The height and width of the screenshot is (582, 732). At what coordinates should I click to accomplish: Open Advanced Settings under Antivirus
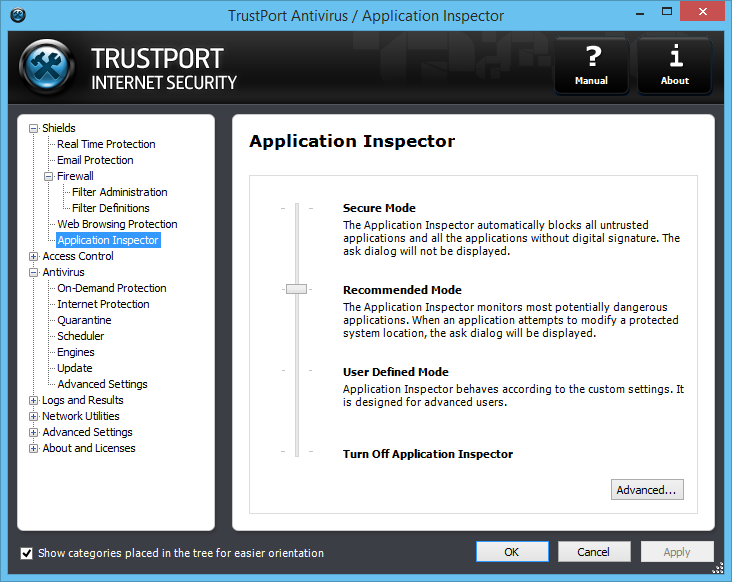click(102, 384)
